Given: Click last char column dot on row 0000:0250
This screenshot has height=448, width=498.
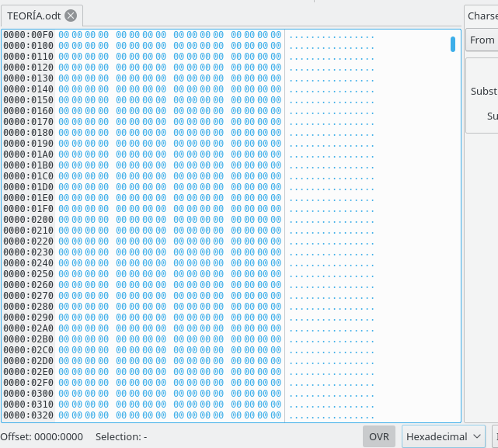Looking at the screenshot, I should point(373,274).
